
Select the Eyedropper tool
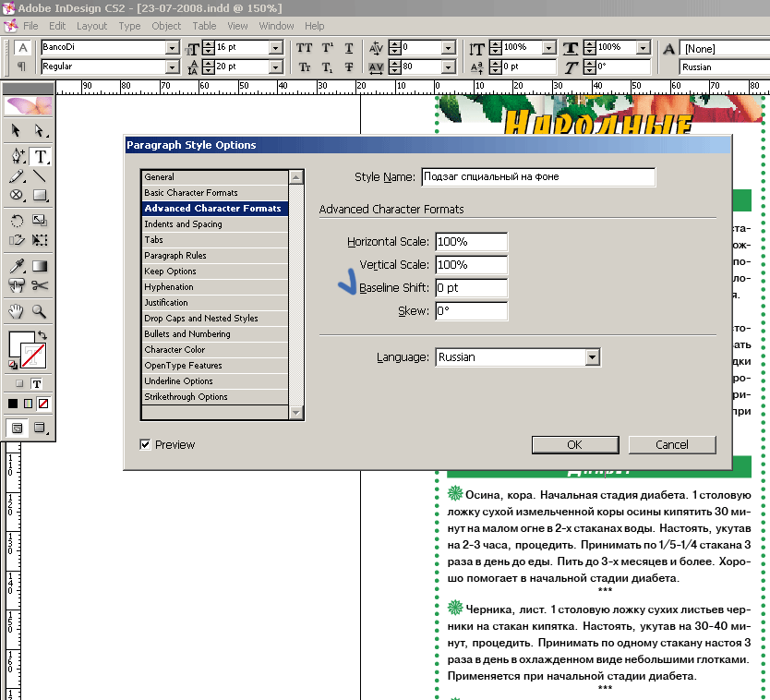pyautogui.click(x=17, y=266)
